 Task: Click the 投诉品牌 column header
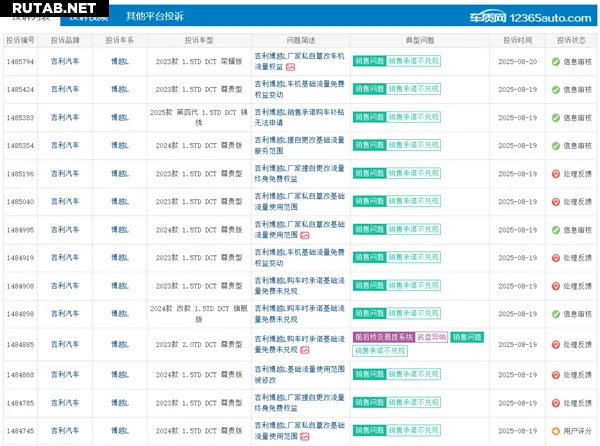pos(65,40)
